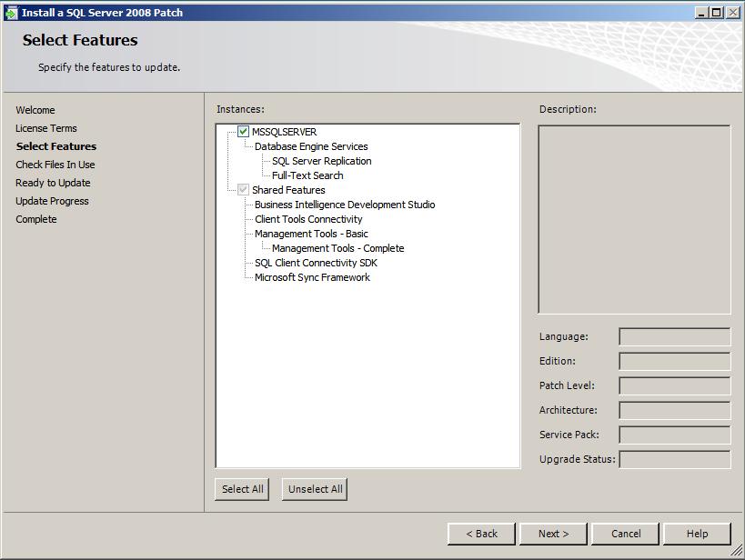The height and width of the screenshot is (560, 745).
Task: Cancel the patch installation
Action: (x=625, y=534)
